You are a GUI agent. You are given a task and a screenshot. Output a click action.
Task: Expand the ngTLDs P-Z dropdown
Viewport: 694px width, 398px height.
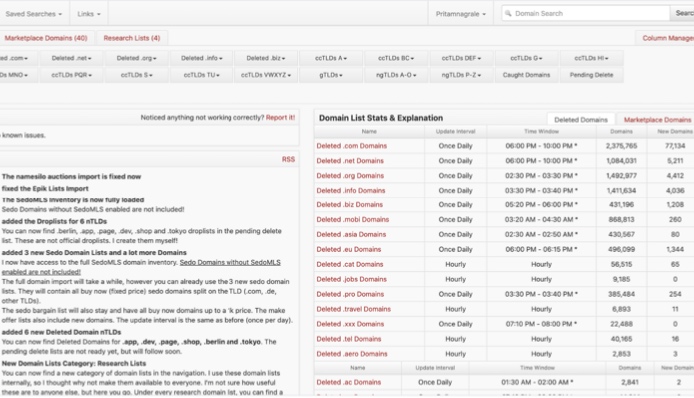pos(461,75)
